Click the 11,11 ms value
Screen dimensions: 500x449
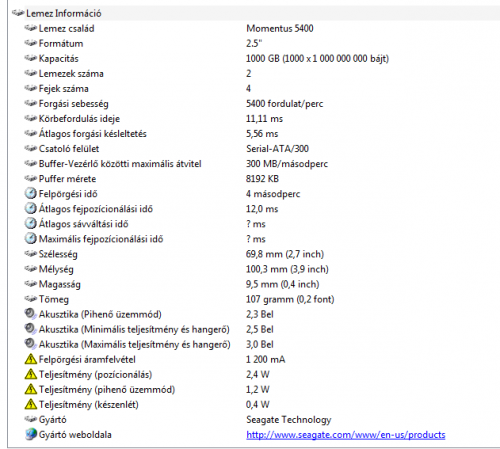pos(264,119)
